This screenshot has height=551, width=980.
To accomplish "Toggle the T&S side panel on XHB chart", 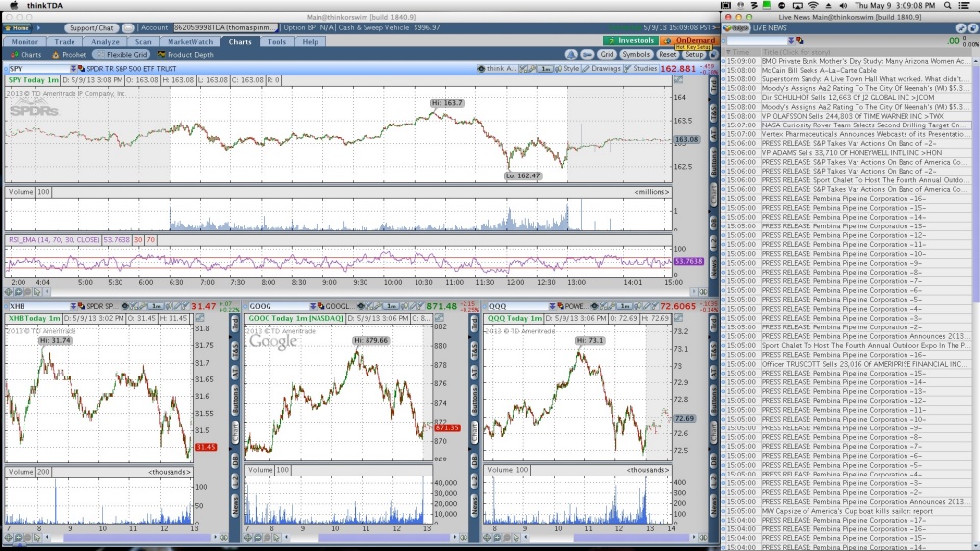I will coord(235,350).
